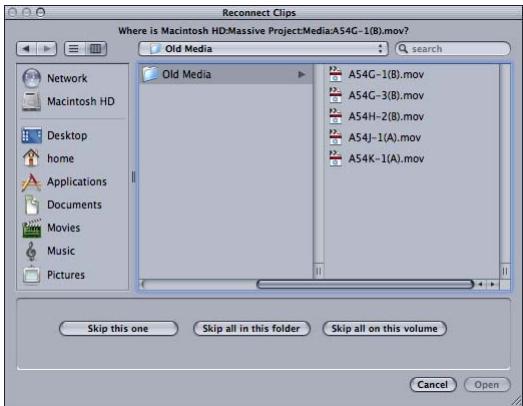The height and width of the screenshot is (406, 523).
Task: Click the first column resize handle
Action: coord(319,271)
